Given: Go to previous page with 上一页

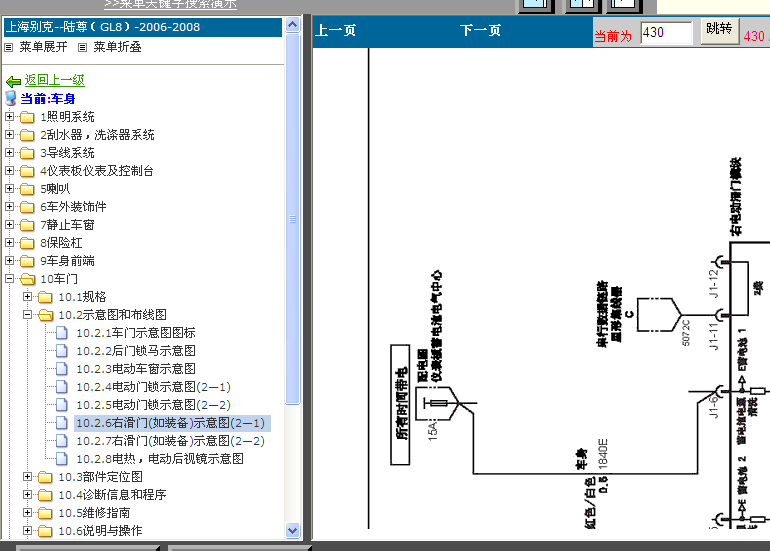Looking at the screenshot, I should pyautogui.click(x=335, y=30).
